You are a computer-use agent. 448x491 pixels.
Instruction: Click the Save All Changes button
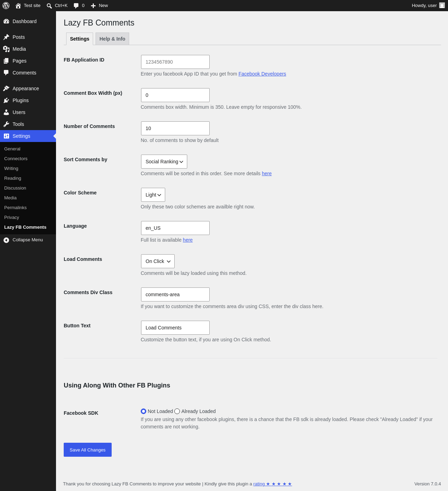(x=87, y=450)
